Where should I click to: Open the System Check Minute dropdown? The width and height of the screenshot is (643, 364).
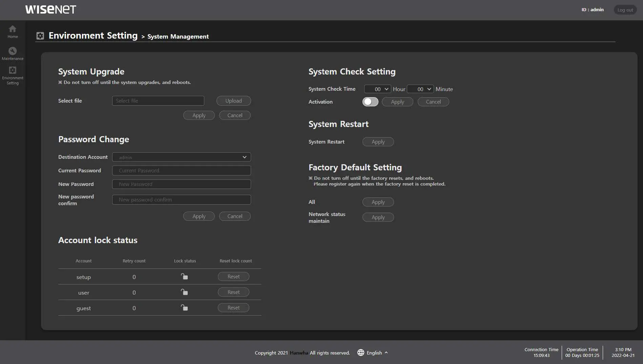[420, 89]
